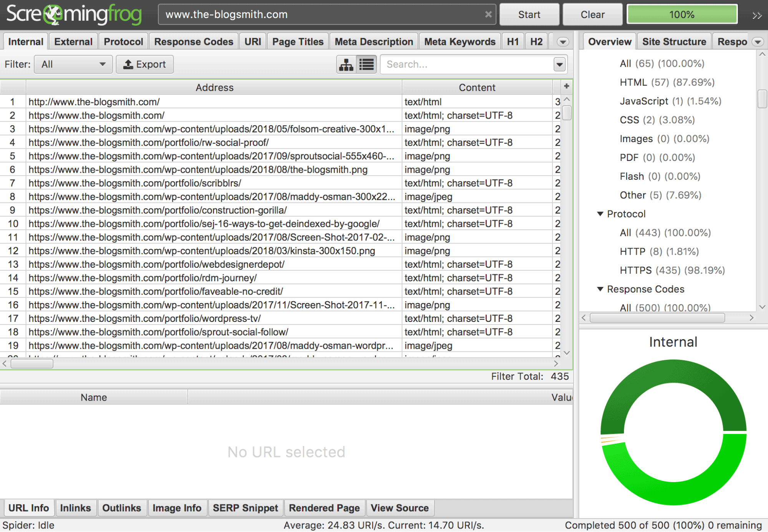Select row 1 http://www.the-blogsmith.com/

280,102
